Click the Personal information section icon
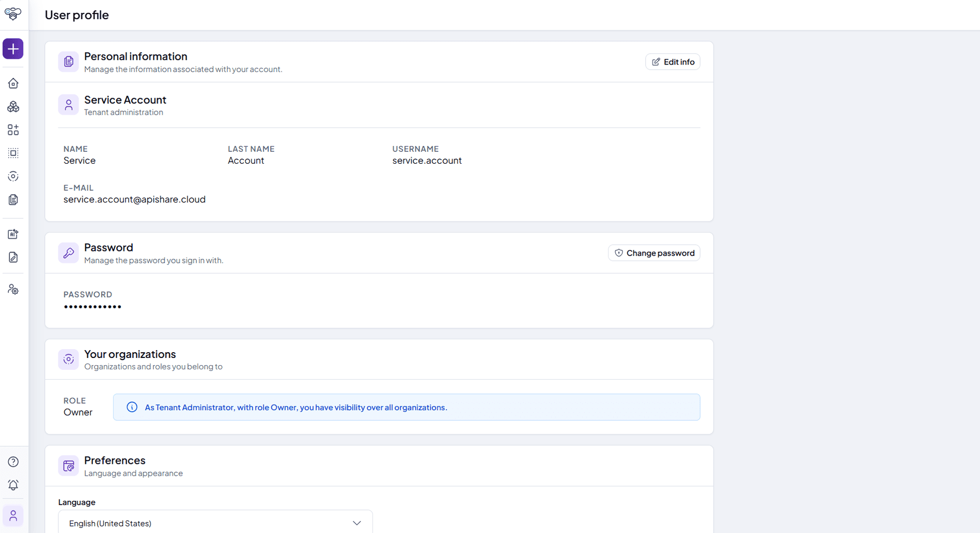Viewport: 980px width, 533px height. (68, 61)
